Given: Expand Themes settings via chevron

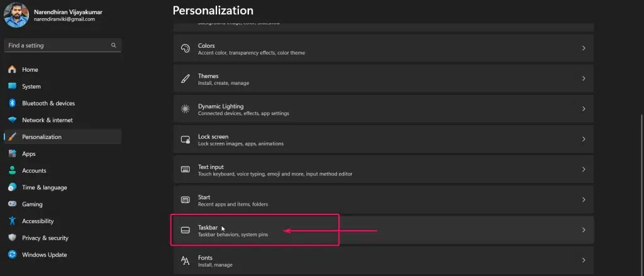Looking at the screenshot, I should tap(584, 79).
